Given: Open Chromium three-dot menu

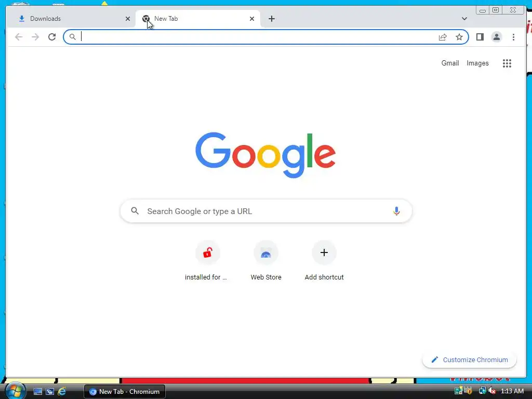Looking at the screenshot, I should click(x=513, y=37).
